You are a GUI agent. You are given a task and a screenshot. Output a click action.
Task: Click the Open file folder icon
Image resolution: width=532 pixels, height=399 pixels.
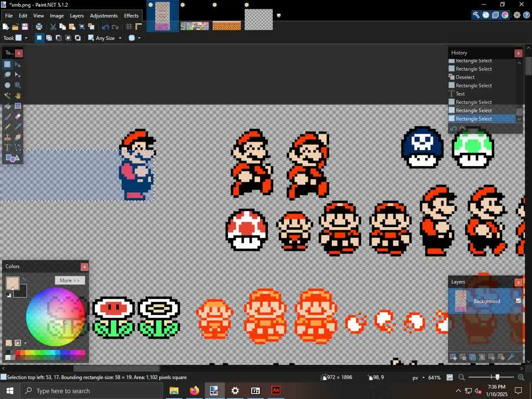[x=15, y=27]
